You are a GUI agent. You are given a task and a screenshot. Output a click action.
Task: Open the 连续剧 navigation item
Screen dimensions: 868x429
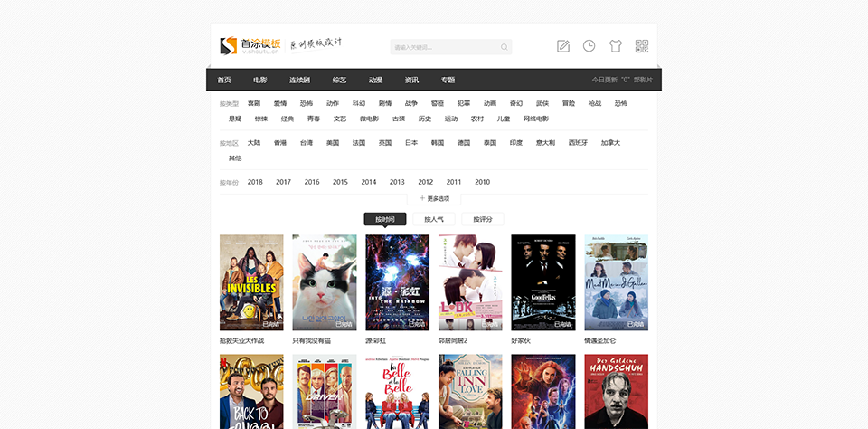(x=299, y=80)
